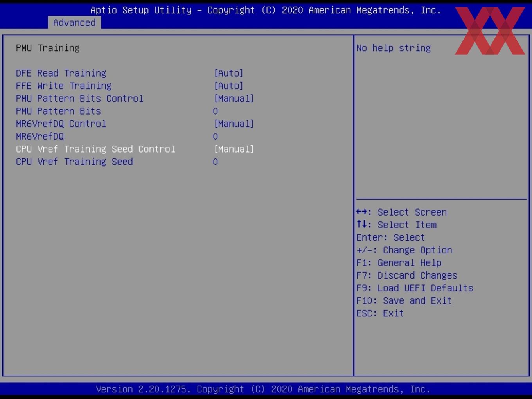Open the PMU Pattern Bits Control Manual option
The width and height of the screenshot is (532, 399).
pyautogui.click(x=234, y=99)
